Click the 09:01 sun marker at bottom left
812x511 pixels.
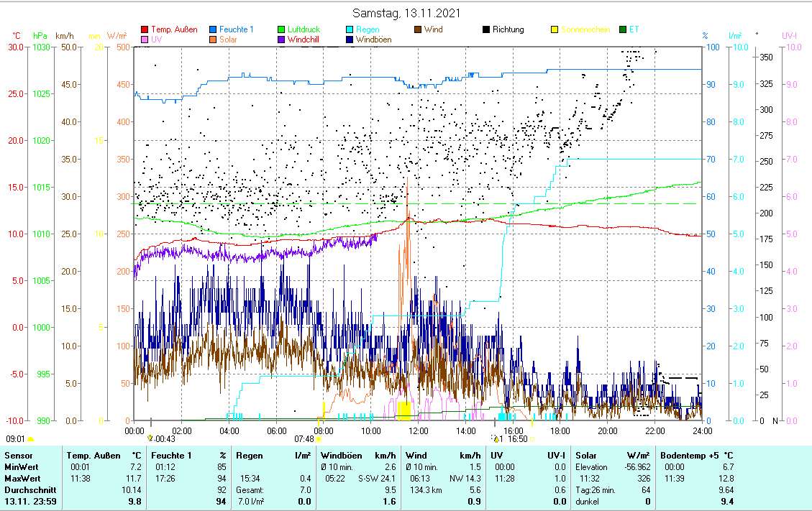(17, 438)
